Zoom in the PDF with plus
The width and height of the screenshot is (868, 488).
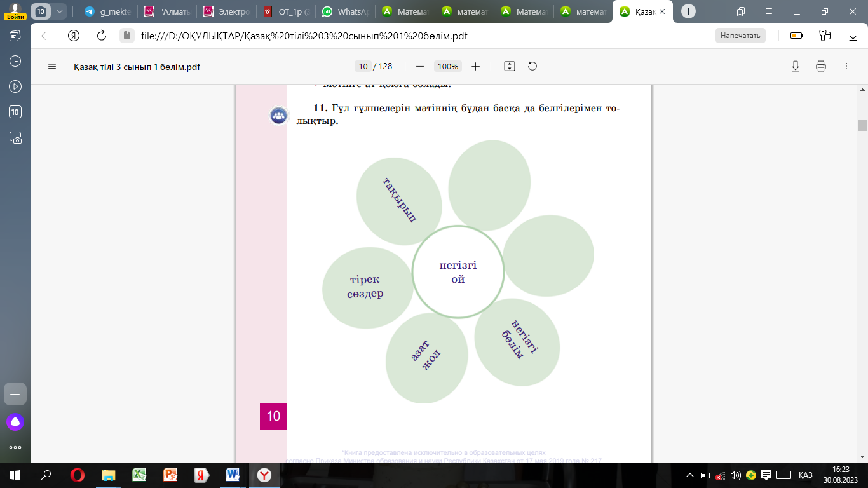coord(476,66)
